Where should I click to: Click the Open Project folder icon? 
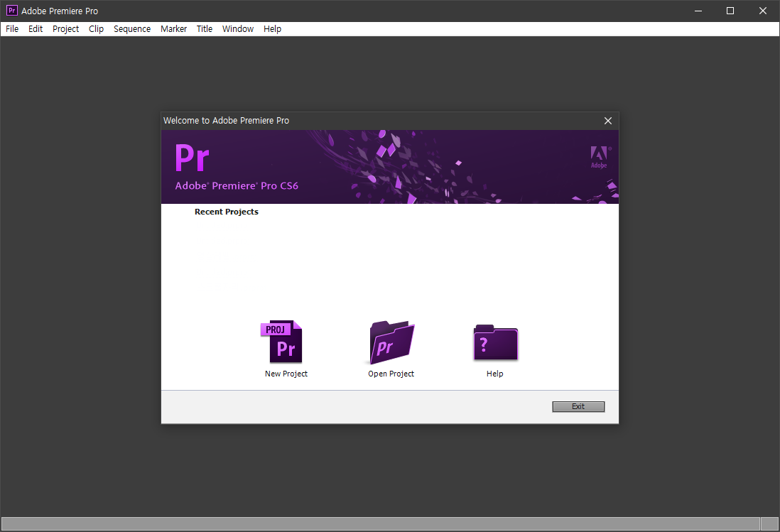tap(392, 342)
